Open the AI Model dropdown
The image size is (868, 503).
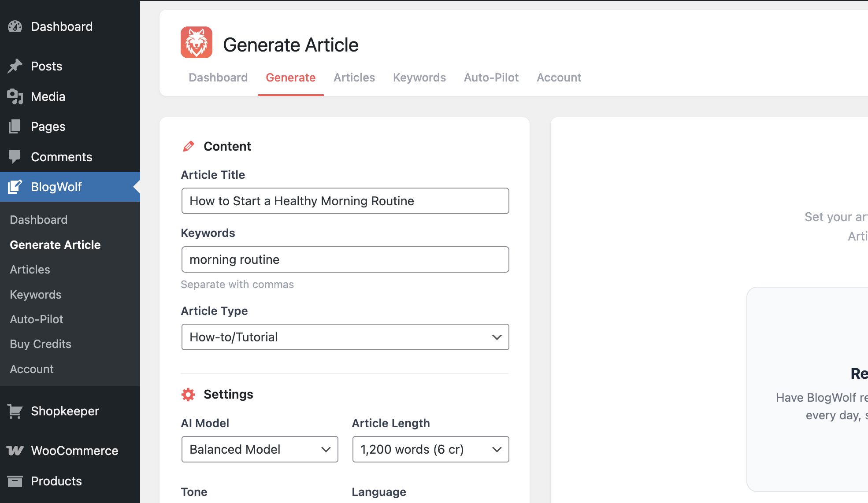click(x=260, y=449)
